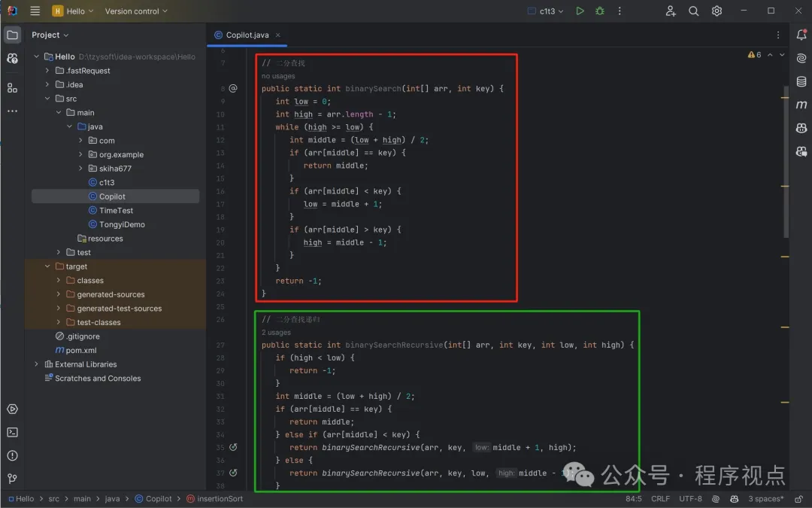The height and width of the screenshot is (508, 812).
Task: Open the Maven tool window
Action: (801, 105)
